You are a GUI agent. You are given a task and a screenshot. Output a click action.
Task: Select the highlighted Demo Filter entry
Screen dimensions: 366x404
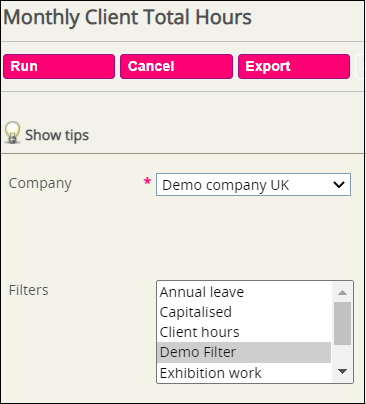244,352
